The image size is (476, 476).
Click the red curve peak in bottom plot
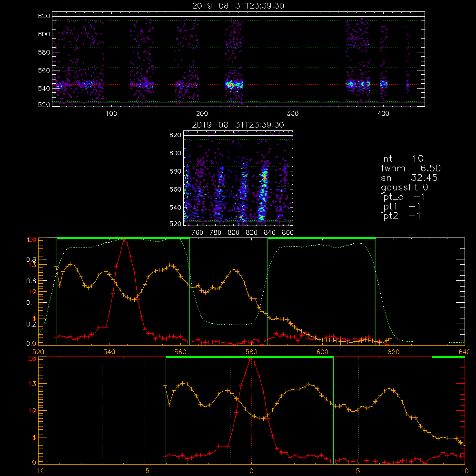point(251,359)
